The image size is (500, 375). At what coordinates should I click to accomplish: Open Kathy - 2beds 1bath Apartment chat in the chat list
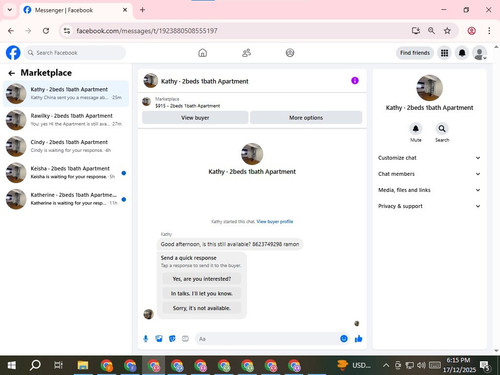66,93
